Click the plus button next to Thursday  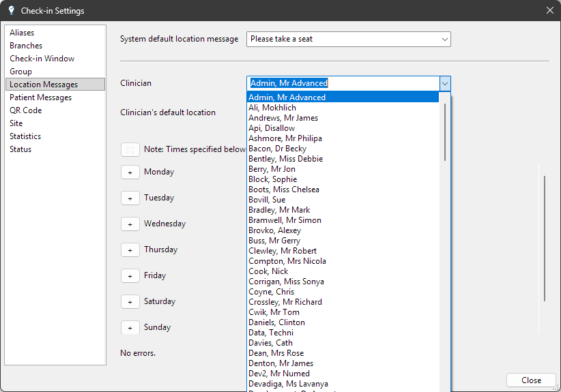130,250
